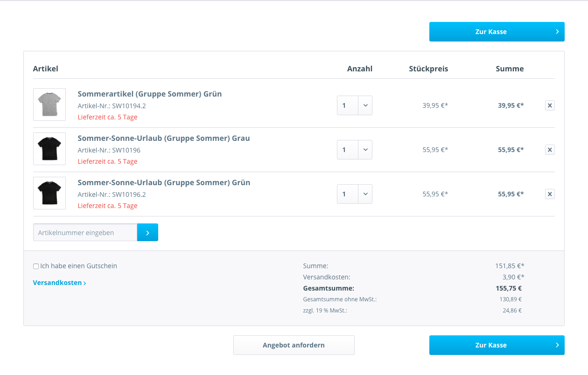Submit article number with arrow button

click(147, 232)
